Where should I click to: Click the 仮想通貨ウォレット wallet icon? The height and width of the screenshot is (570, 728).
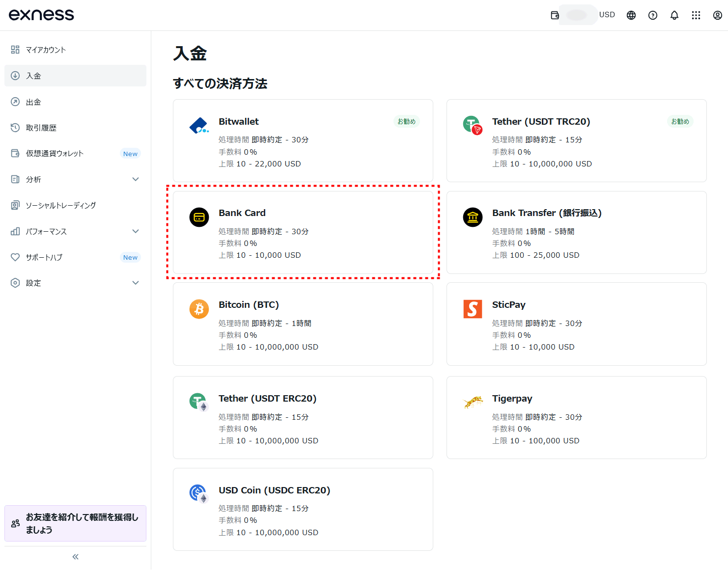(15, 153)
